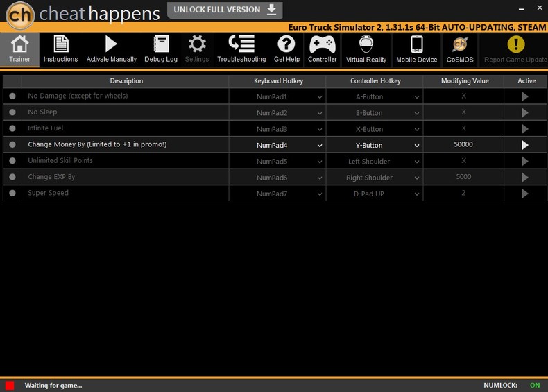Activate Infinite Fuel play arrow
The image size is (548, 392).
tap(525, 128)
